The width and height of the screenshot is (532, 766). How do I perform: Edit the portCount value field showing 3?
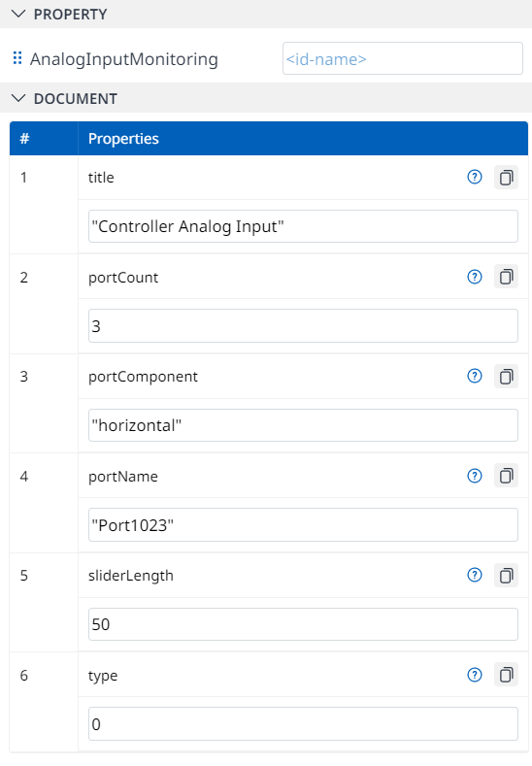click(303, 326)
